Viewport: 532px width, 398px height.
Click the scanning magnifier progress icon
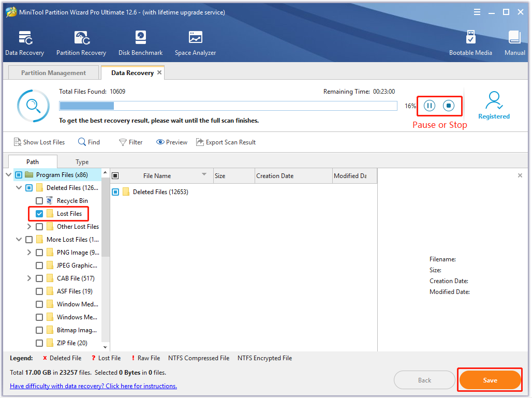pos(33,106)
